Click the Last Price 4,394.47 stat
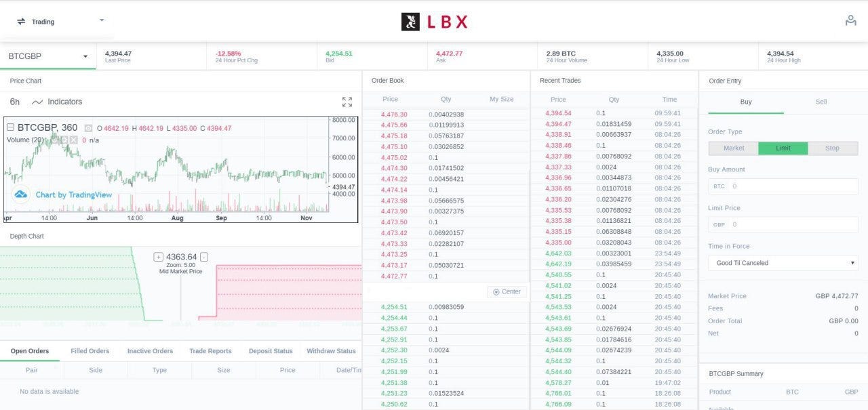This screenshot has height=410, width=868. (118, 56)
